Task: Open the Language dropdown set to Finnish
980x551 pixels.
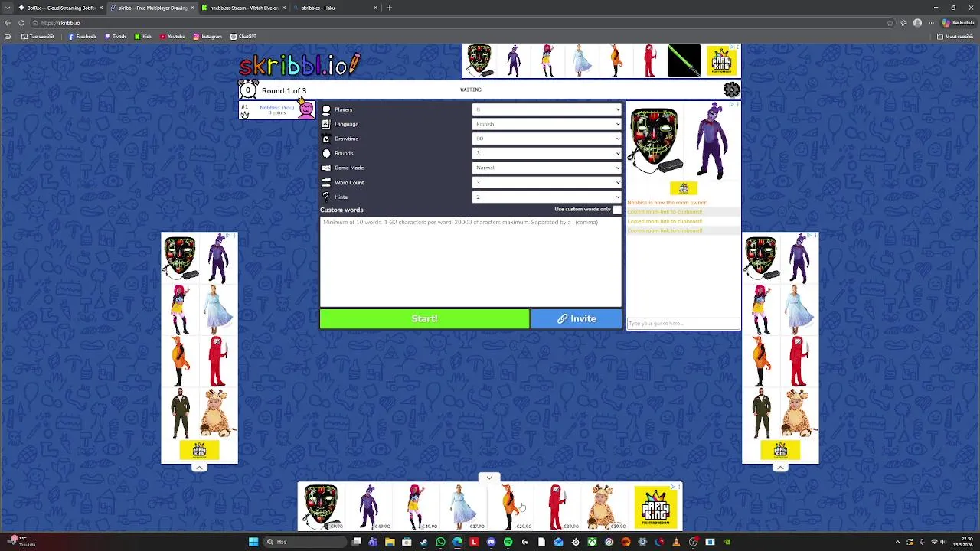Action: click(547, 124)
